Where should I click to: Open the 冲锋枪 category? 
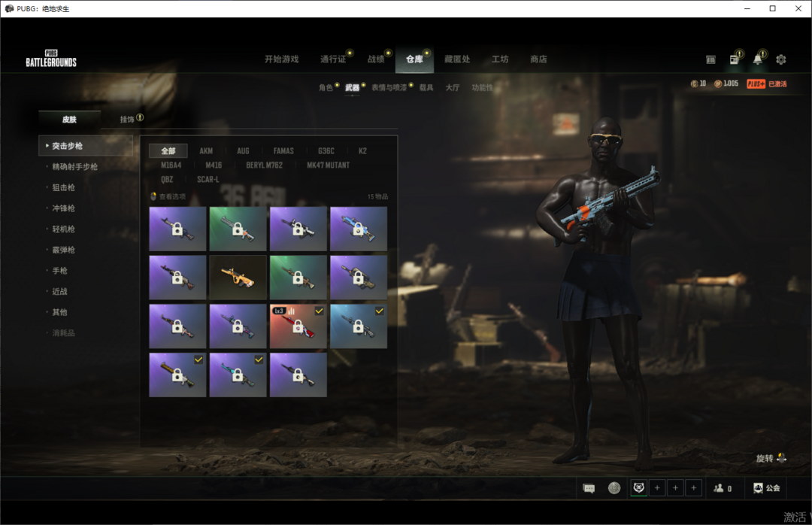pyautogui.click(x=63, y=208)
